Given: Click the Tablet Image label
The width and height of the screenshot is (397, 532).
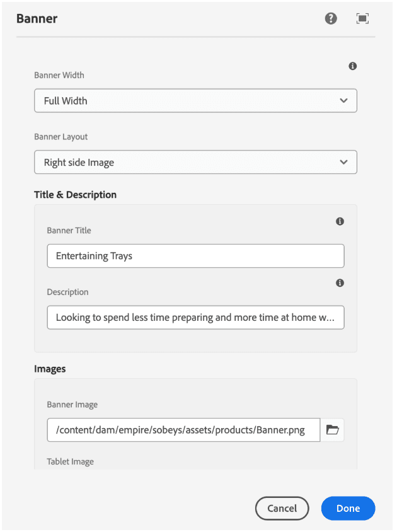Looking at the screenshot, I should 70,462.
